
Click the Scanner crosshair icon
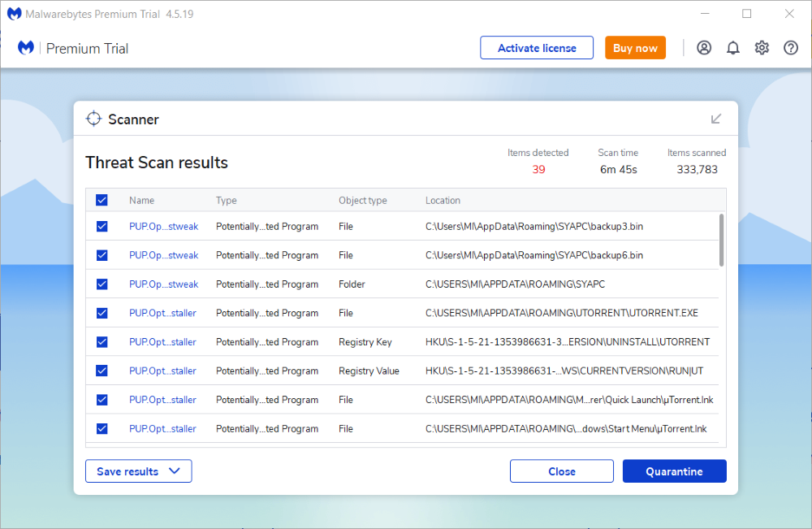pos(94,119)
